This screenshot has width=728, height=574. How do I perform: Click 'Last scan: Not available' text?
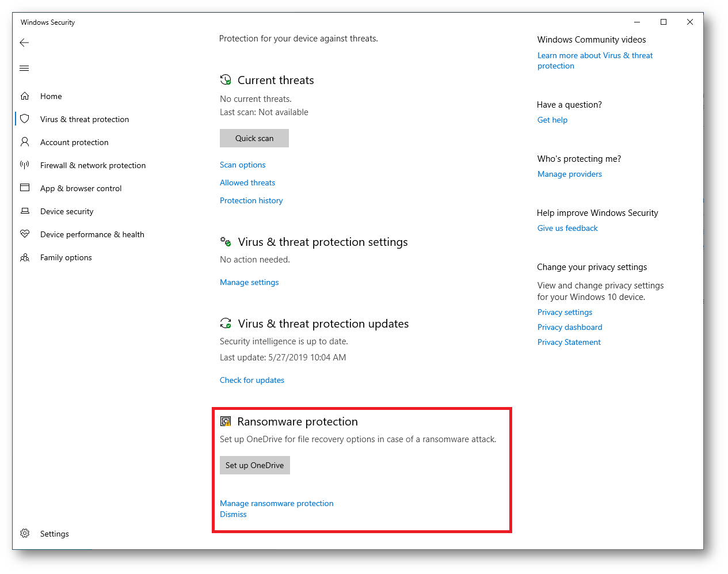click(264, 112)
